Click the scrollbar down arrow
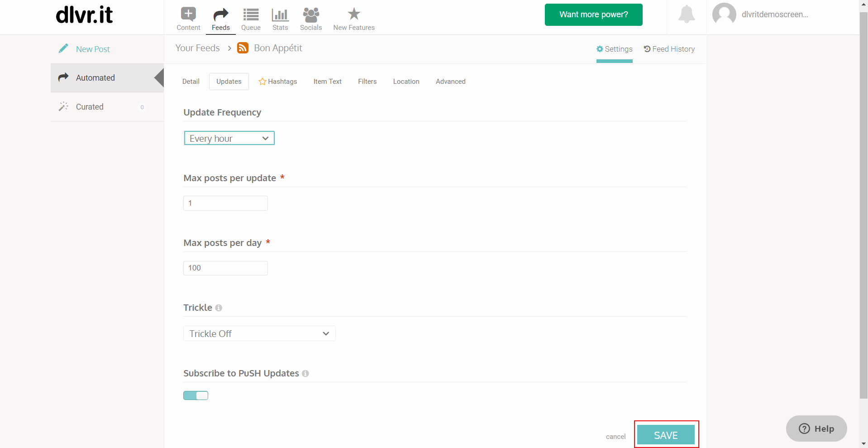The image size is (868, 448). (863, 444)
